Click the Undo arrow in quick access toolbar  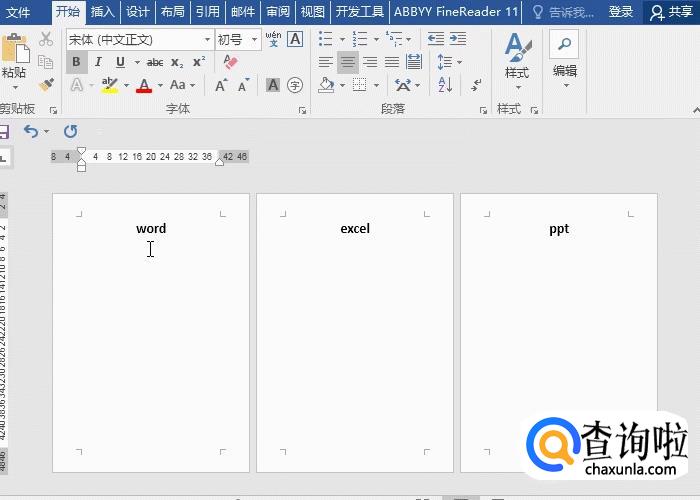[x=30, y=131]
